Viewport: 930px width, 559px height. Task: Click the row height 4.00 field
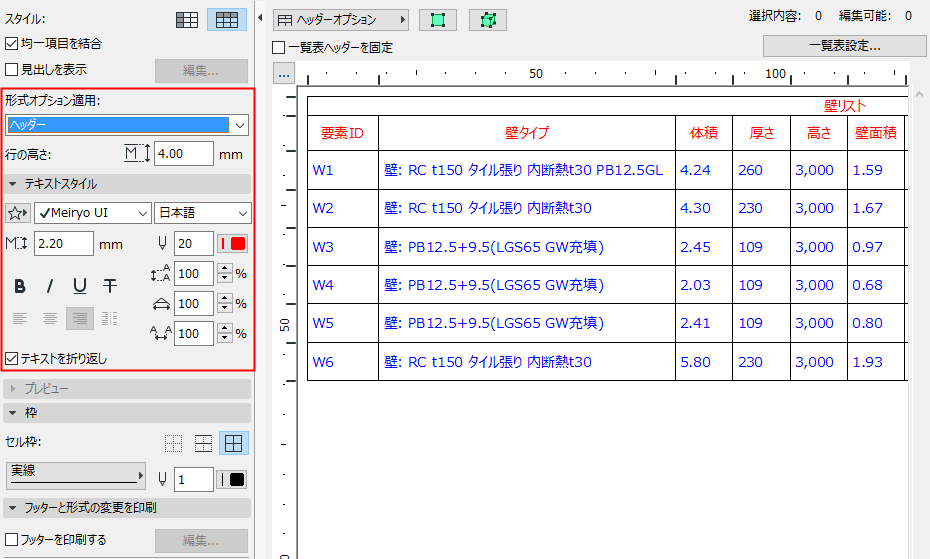coord(184,154)
